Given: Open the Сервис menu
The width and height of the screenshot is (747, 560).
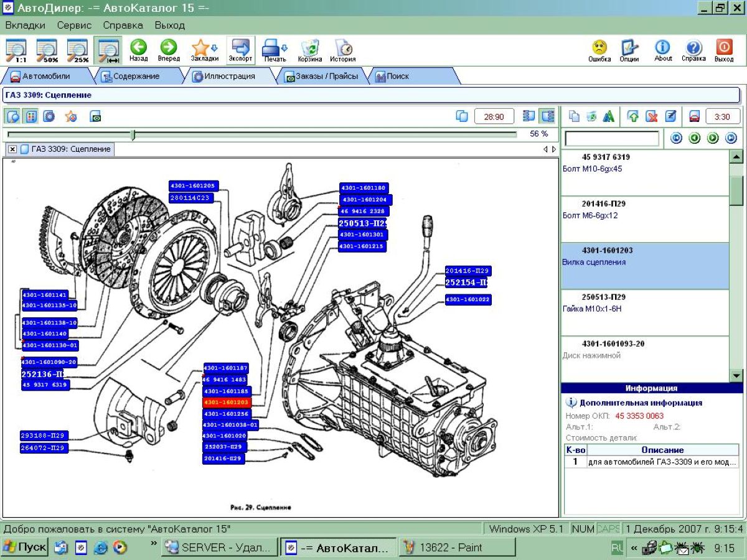Looking at the screenshot, I should click(x=74, y=26).
